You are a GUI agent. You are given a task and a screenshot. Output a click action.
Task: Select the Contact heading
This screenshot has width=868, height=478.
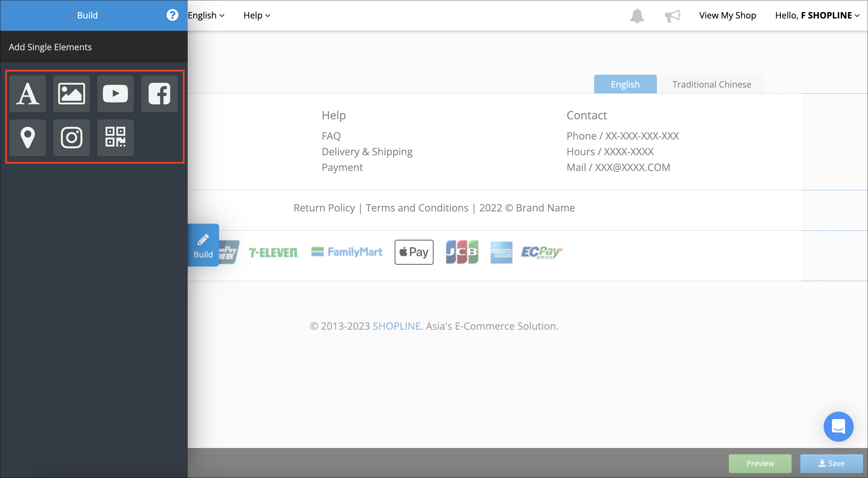(x=587, y=115)
